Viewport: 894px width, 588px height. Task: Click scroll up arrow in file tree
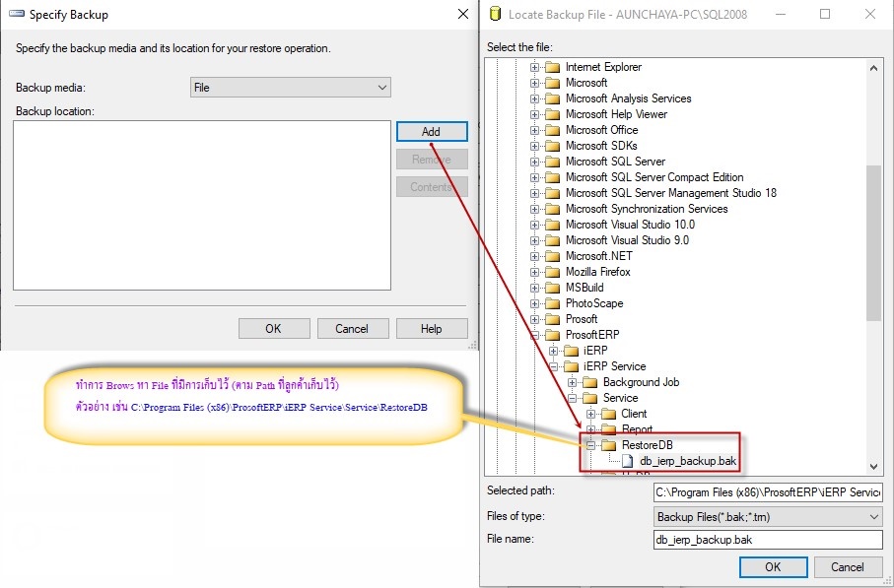tap(873, 68)
